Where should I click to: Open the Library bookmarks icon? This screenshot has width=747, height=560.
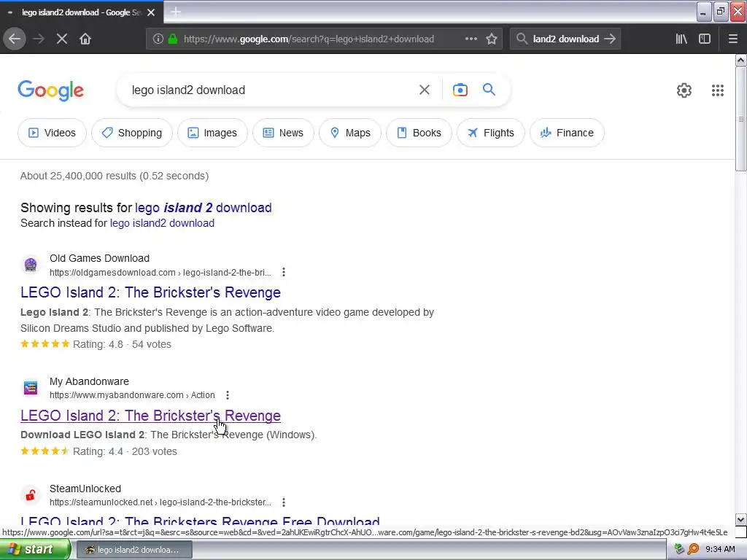pyautogui.click(x=681, y=39)
